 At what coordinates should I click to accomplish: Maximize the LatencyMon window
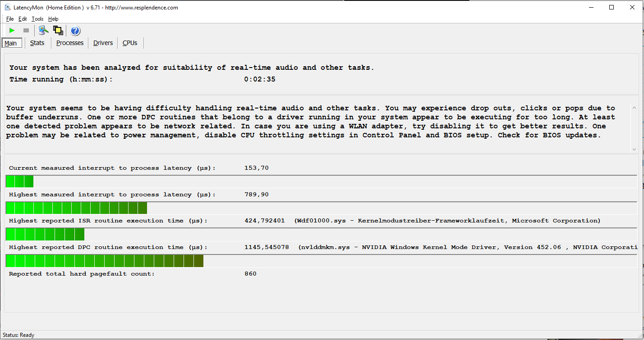pyautogui.click(x=612, y=7)
